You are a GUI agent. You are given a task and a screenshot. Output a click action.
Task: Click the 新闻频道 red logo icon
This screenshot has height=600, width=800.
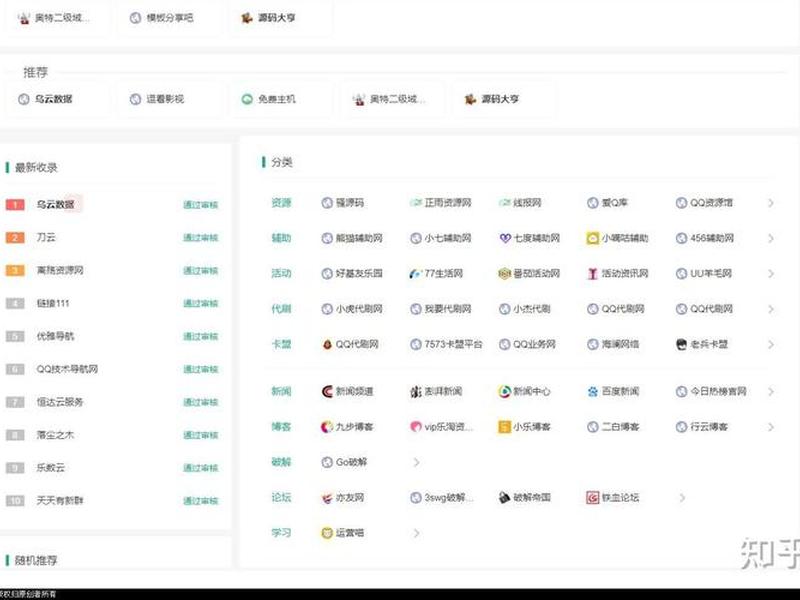click(327, 391)
